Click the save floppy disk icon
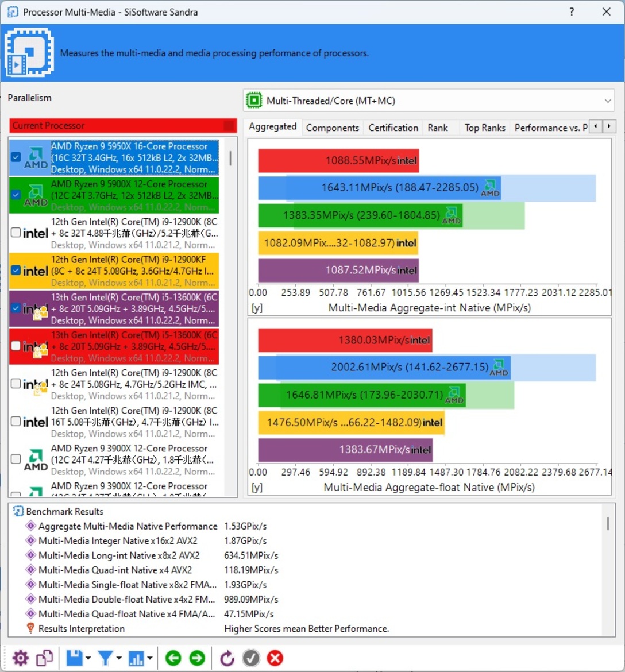 74,658
